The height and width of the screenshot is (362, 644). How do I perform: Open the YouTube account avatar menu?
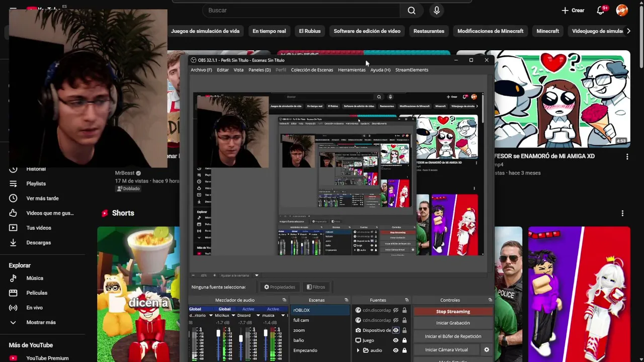click(x=622, y=11)
